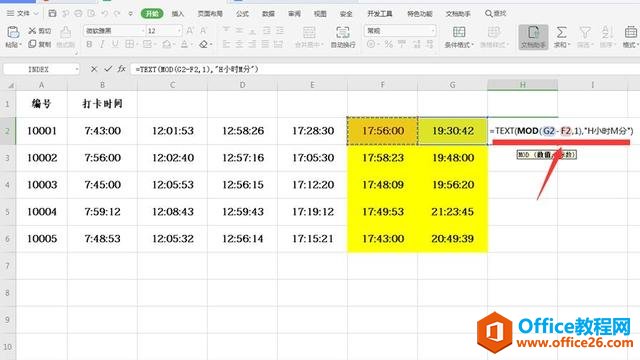This screenshot has width=640, height=360.
Task: Switch to the 数据 Data tab
Action: click(268, 13)
